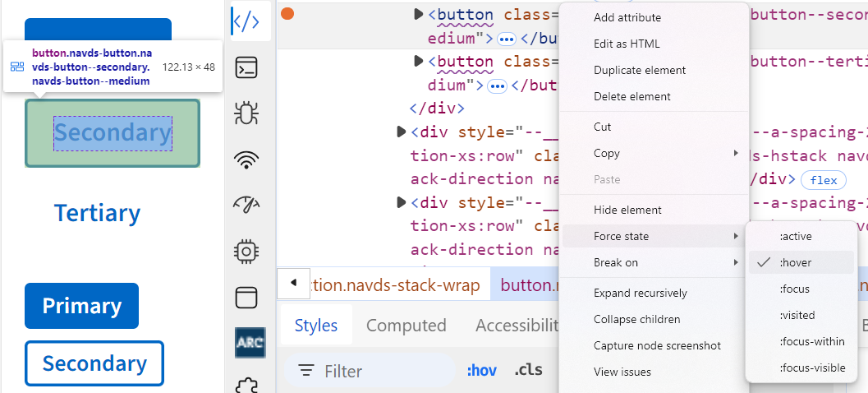
Task: Click the ellipsis badge in tertiary button node
Action: tap(497, 86)
